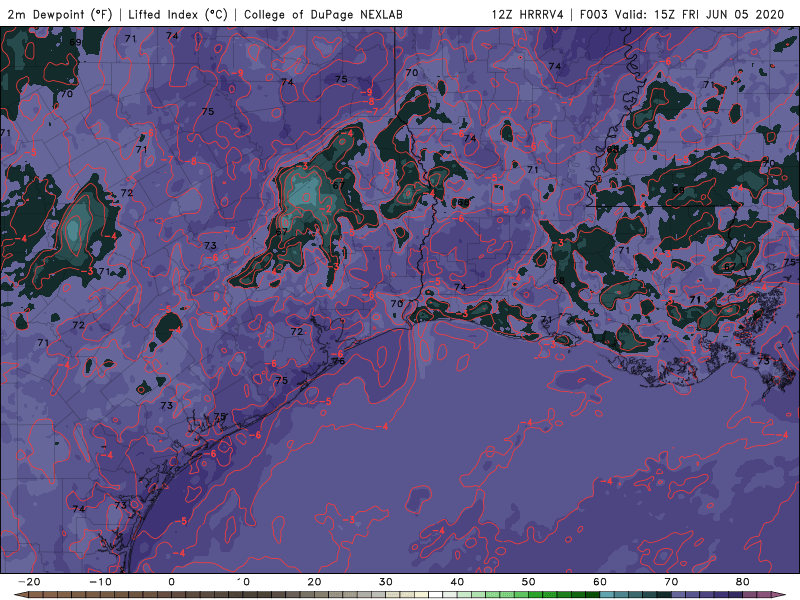Click the 70 label on color scale
This screenshot has width=800, height=600.
pos(671,582)
